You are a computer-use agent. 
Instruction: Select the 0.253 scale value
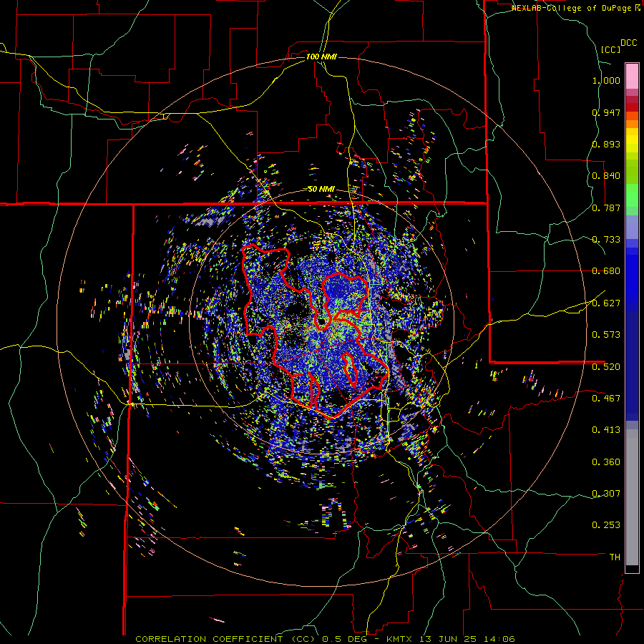606,525
